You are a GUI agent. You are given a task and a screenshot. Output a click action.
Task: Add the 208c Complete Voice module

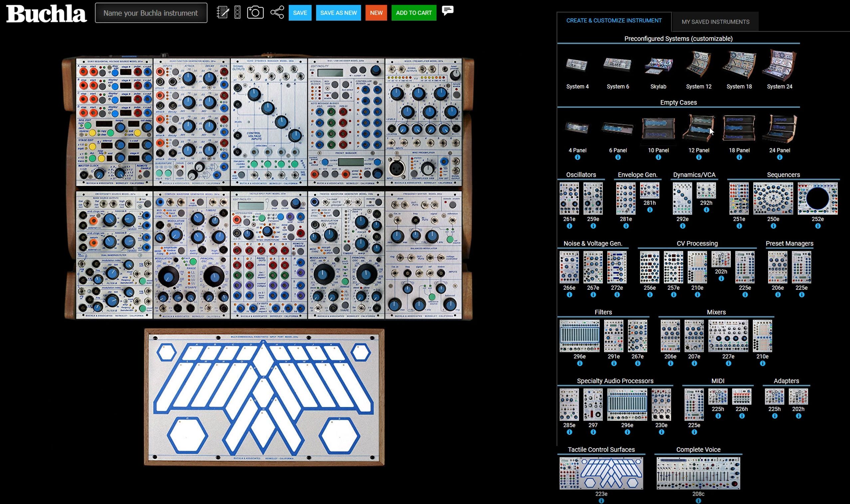(698, 473)
